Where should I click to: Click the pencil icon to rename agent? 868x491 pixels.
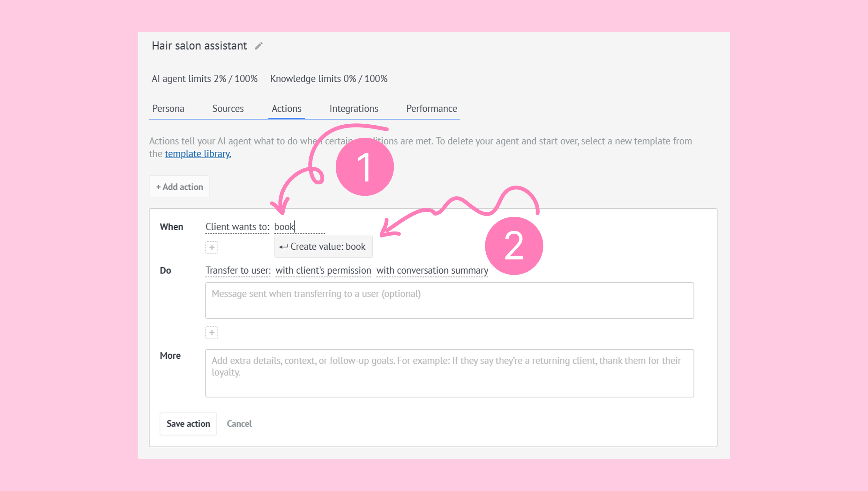258,46
